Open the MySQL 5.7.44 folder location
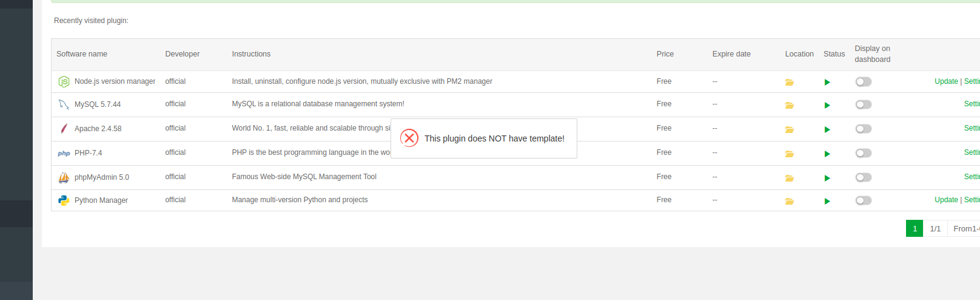Image resolution: width=980 pixels, height=300 pixels. click(x=789, y=105)
